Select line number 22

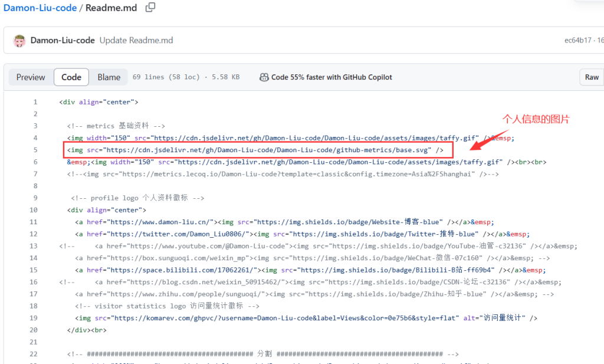coord(34,353)
